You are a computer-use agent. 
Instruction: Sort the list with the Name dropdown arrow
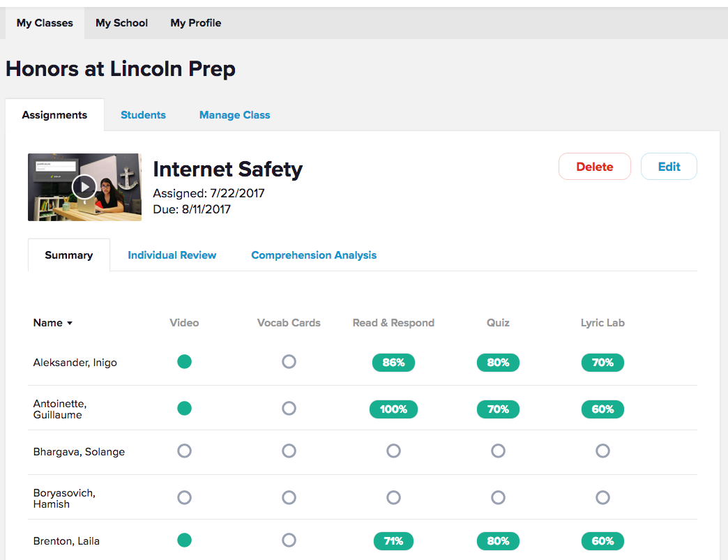coord(69,323)
